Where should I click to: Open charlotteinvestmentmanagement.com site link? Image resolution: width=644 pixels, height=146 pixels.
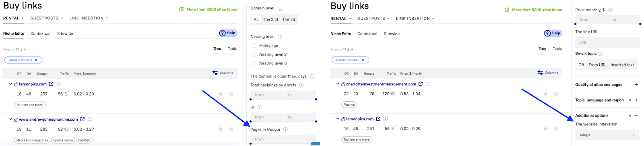(x=381, y=84)
